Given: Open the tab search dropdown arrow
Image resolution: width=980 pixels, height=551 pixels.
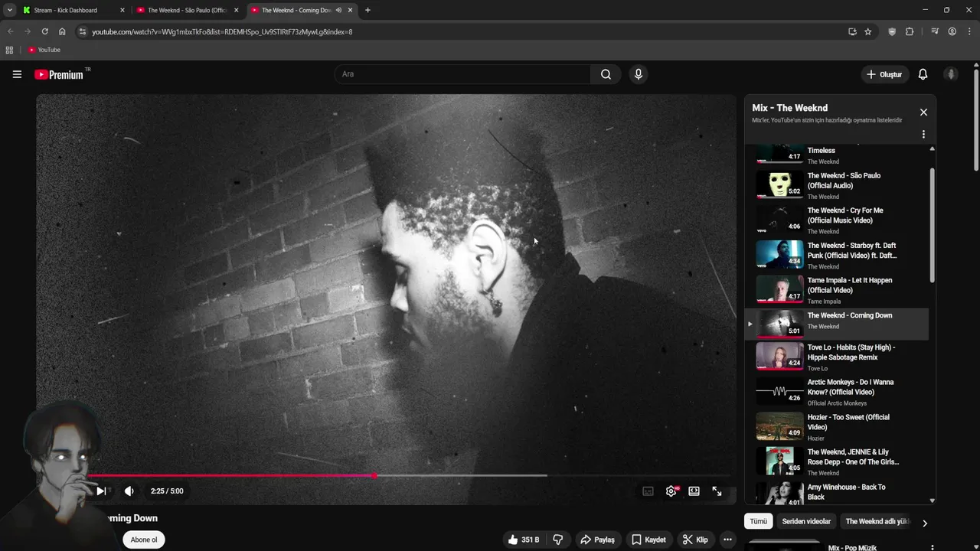Looking at the screenshot, I should (x=9, y=10).
